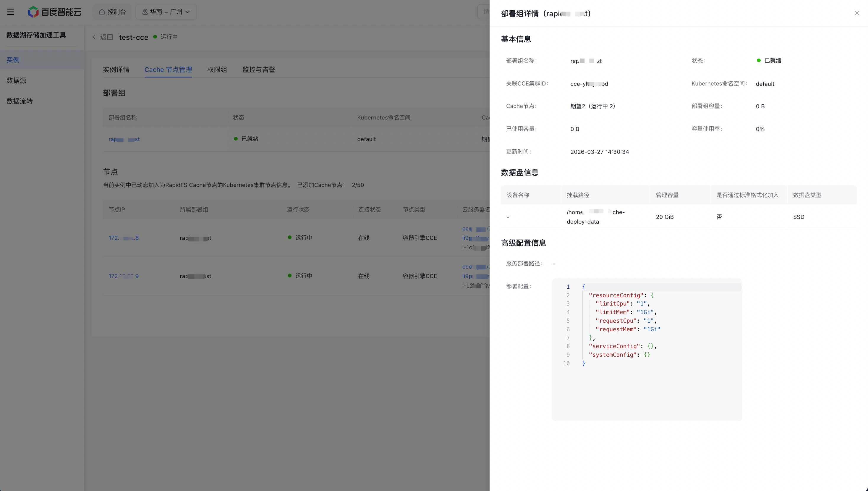Switch to the 权限组 tab
Screen dimensions: 868x491
217,70
